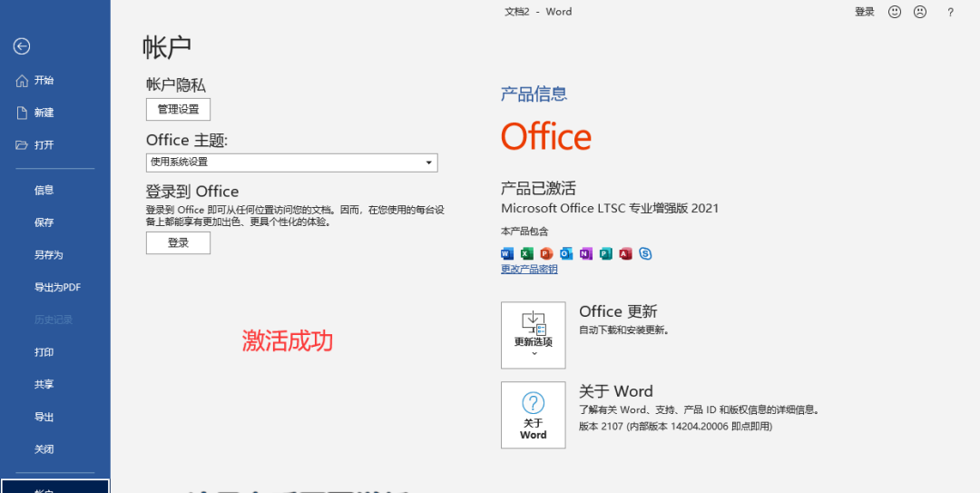
Task: Click the 帐户隐私 heading
Action: [x=176, y=85]
